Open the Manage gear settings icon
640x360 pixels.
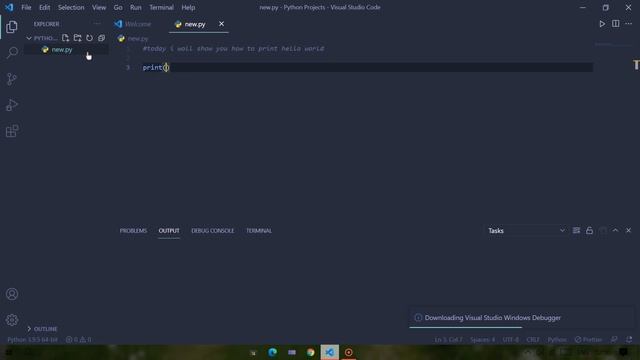pyautogui.click(x=12, y=320)
